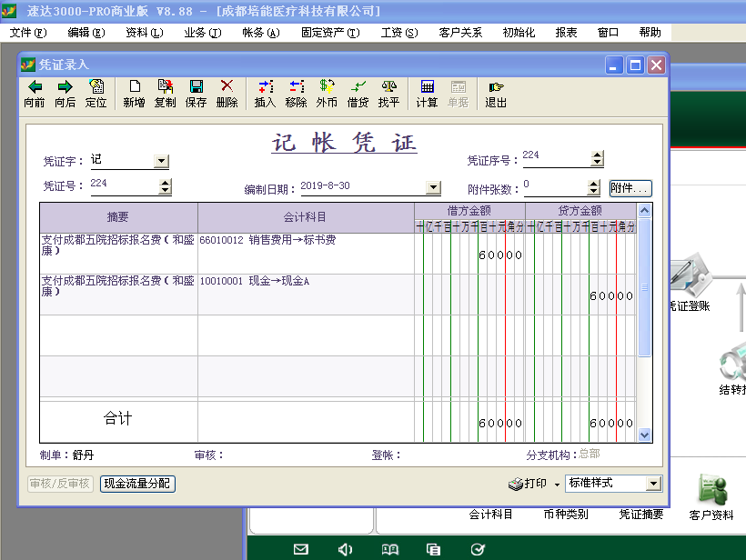This screenshot has height=560, width=746.
Task: Open the 工资(S) menu
Action: point(399,33)
